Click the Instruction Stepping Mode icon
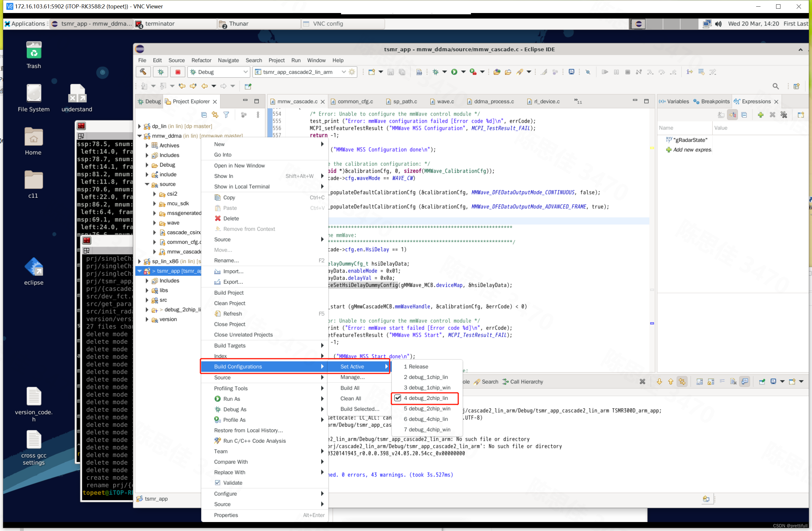This screenshot has height=531, width=812. (690, 72)
